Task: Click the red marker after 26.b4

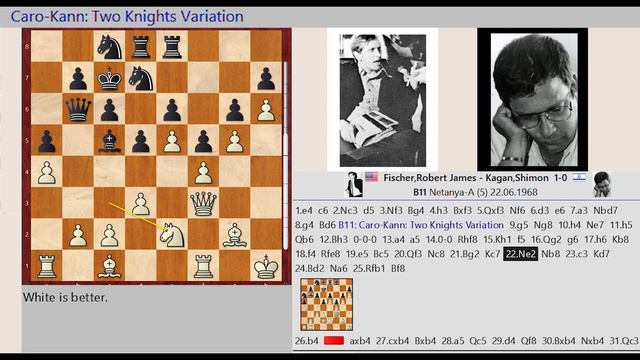Action: coord(334,340)
